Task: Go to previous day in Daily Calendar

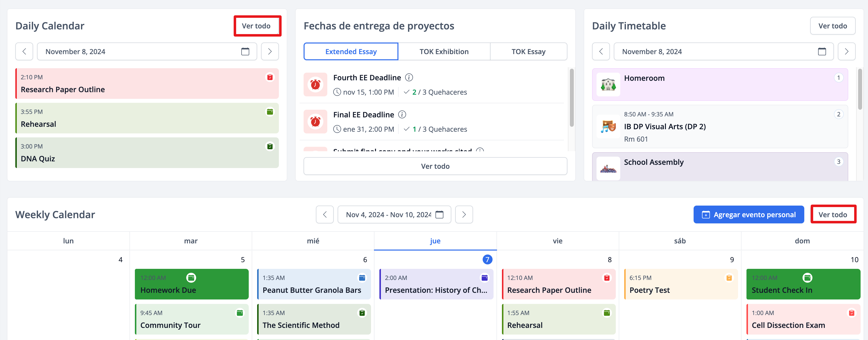Action: (x=24, y=52)
